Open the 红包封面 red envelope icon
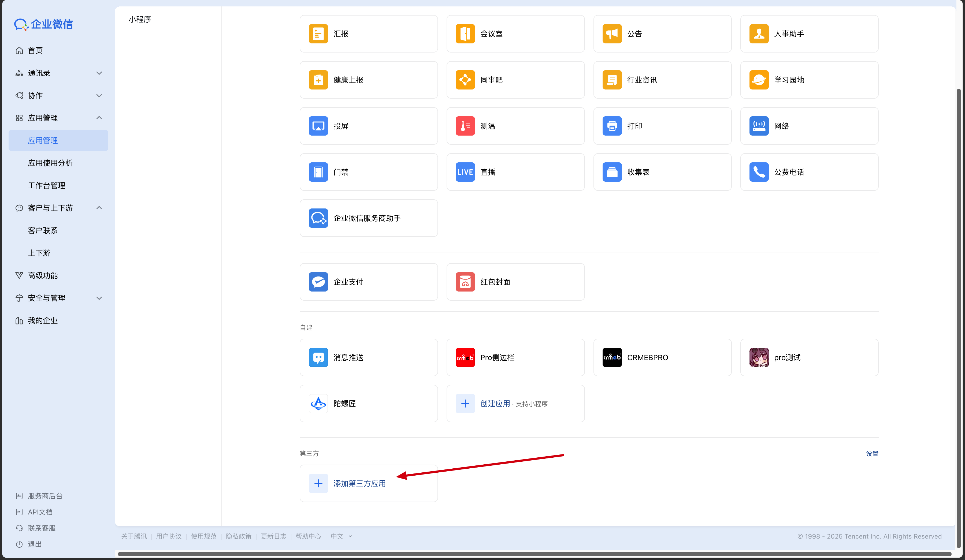The width and height of the screenshot is (965, 560). click(x=465, y=282)
